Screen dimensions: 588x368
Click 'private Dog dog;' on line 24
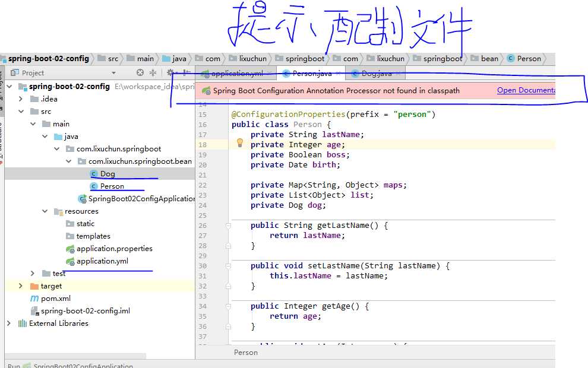[x=289, y=205]
